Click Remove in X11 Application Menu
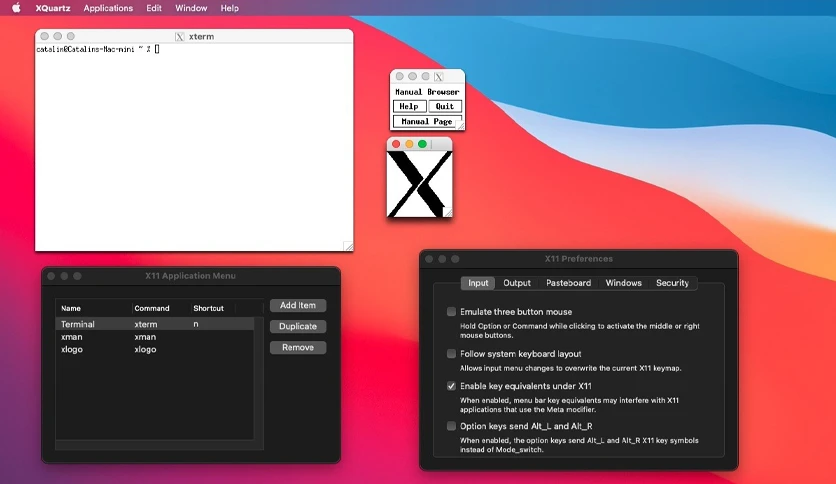 click(298, 348)
